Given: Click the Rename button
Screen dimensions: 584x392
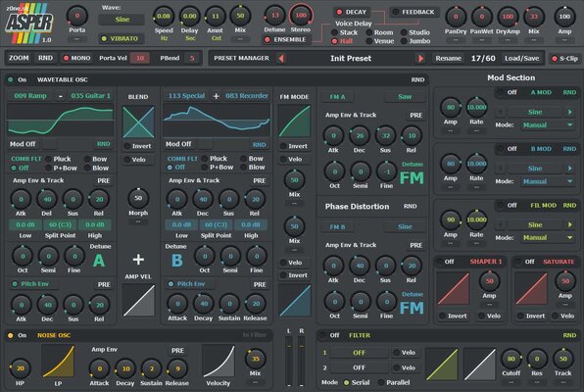Looking at the screenshot, I should click(x=449, y=59).
